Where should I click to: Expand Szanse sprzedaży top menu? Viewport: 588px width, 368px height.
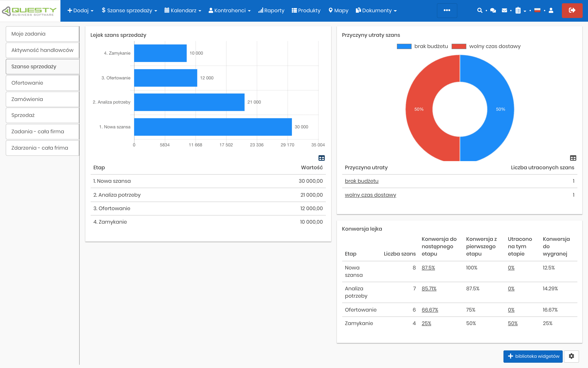129,10
